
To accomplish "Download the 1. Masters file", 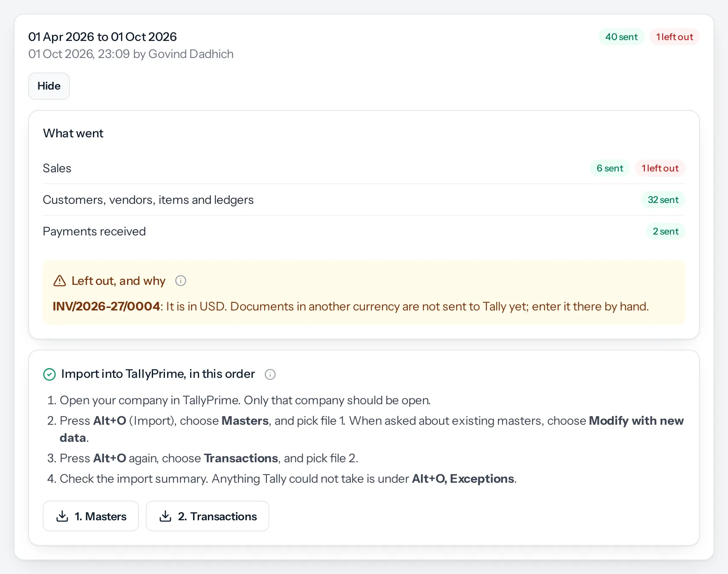I will (91, 516).
